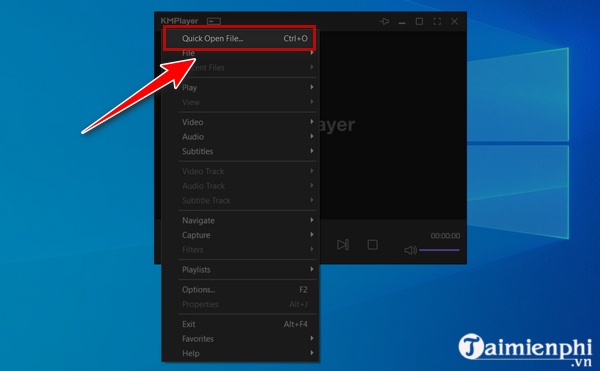Expand the Playlists submenu arrow
The image size is (600, 371).
312,269
